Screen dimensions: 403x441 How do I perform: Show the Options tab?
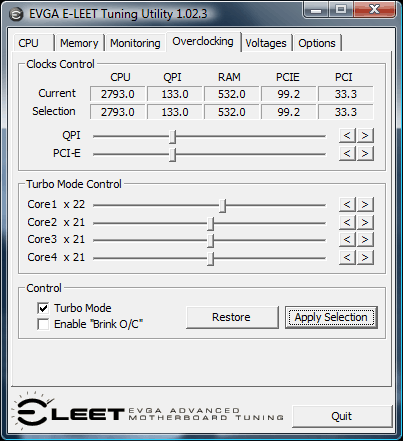pos(317,43)
